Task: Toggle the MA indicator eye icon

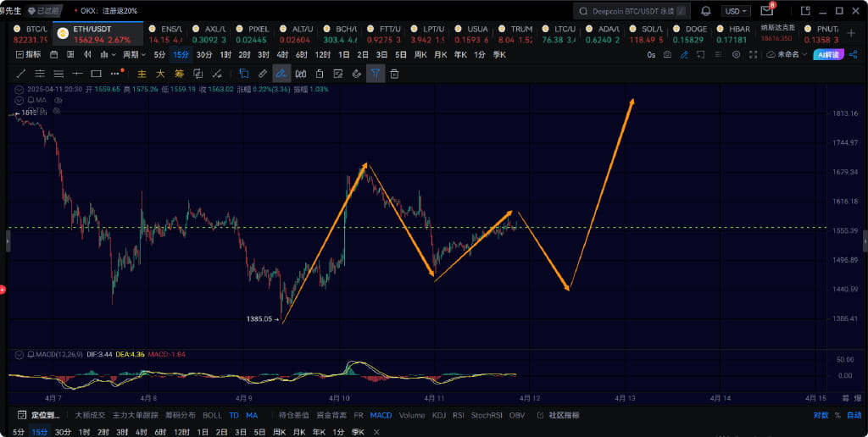Action: (58, 100)
